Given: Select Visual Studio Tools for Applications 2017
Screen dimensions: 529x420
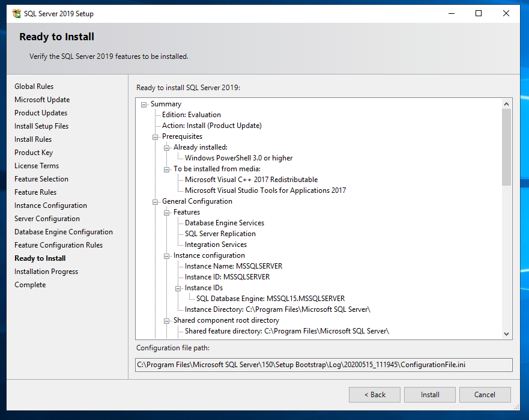Looking at the screenshot, I should 265,190.
